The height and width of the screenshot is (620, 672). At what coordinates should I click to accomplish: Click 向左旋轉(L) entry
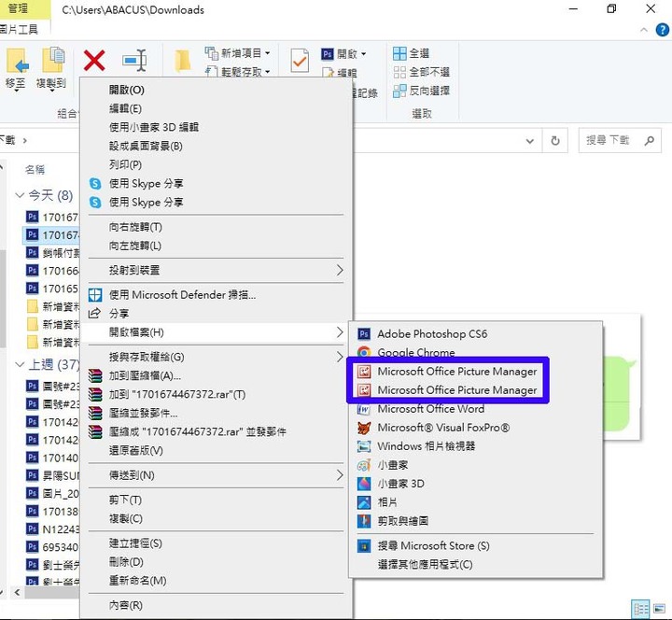216,246
